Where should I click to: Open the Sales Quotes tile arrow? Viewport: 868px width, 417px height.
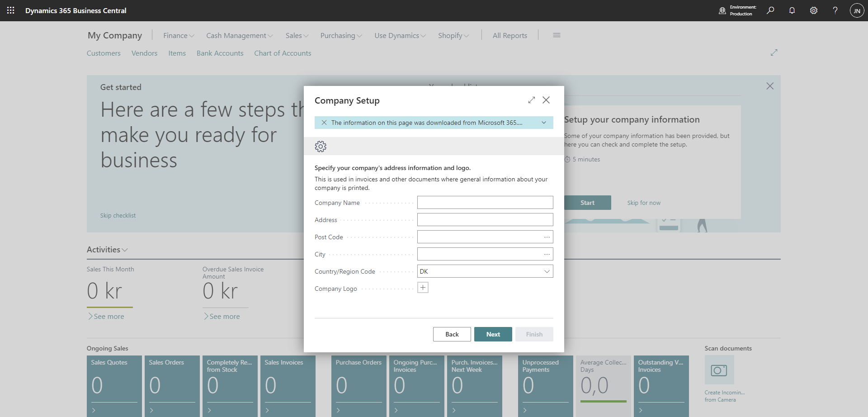point(94,410)
